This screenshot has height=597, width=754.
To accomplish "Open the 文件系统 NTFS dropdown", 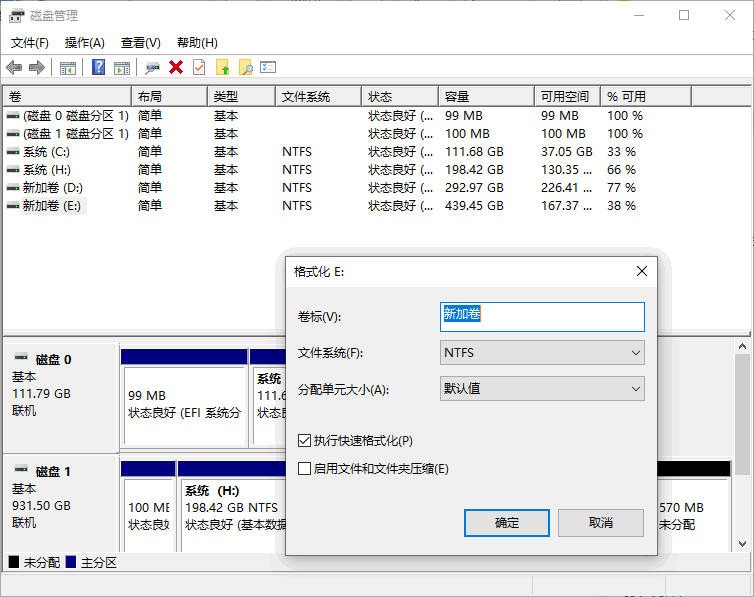I will 542,353.
